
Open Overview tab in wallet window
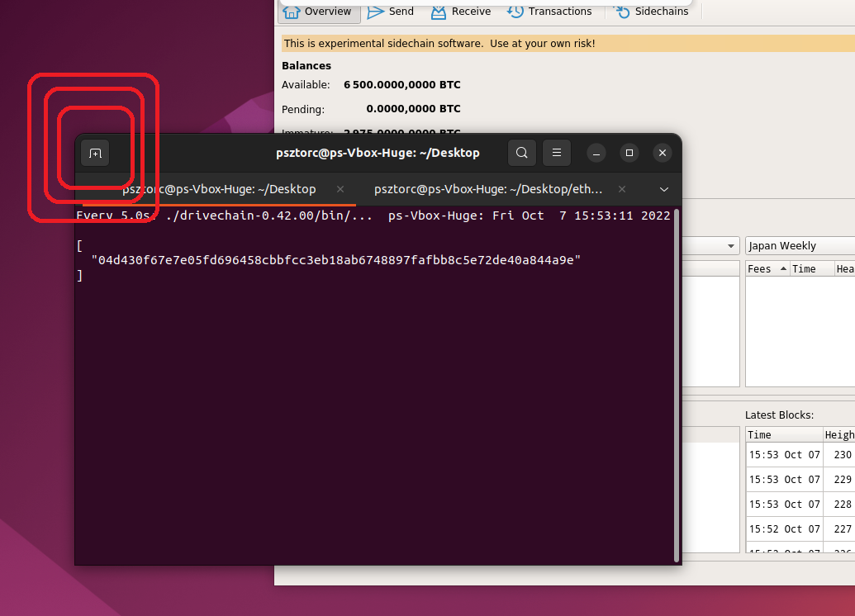click(x=319, y=12)
